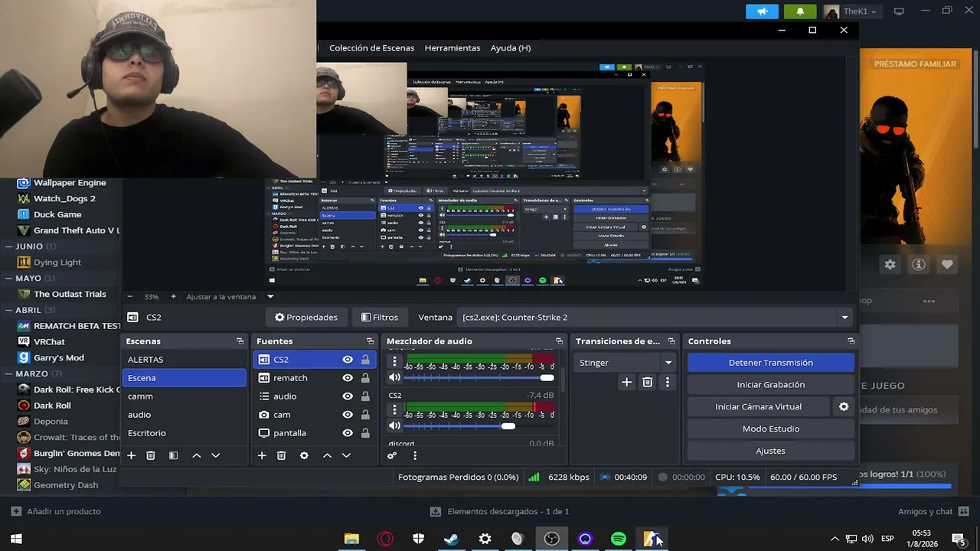980x551 pixels.
Task: Hide the CS2 source
Action: point(348,360)
